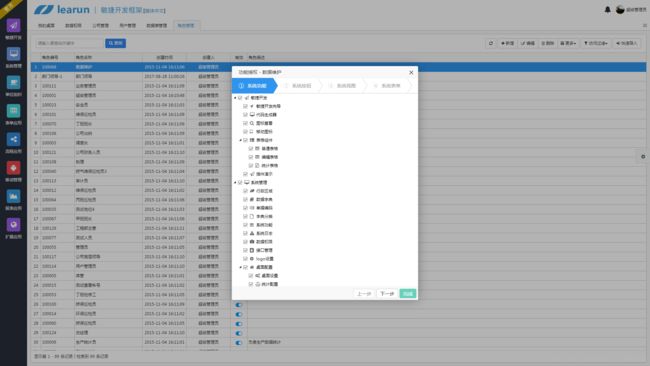Go to the 系统表单 wizard step
650x366 pixels.
click(388, 86)
